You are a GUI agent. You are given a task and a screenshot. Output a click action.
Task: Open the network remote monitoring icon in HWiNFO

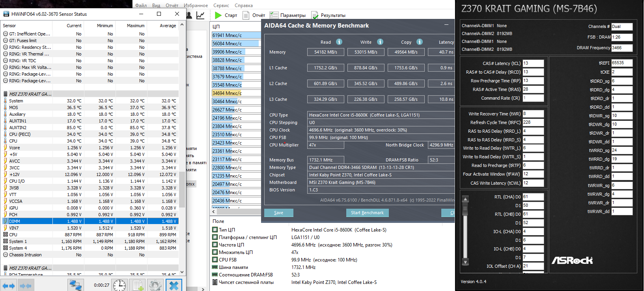[75, 285]
